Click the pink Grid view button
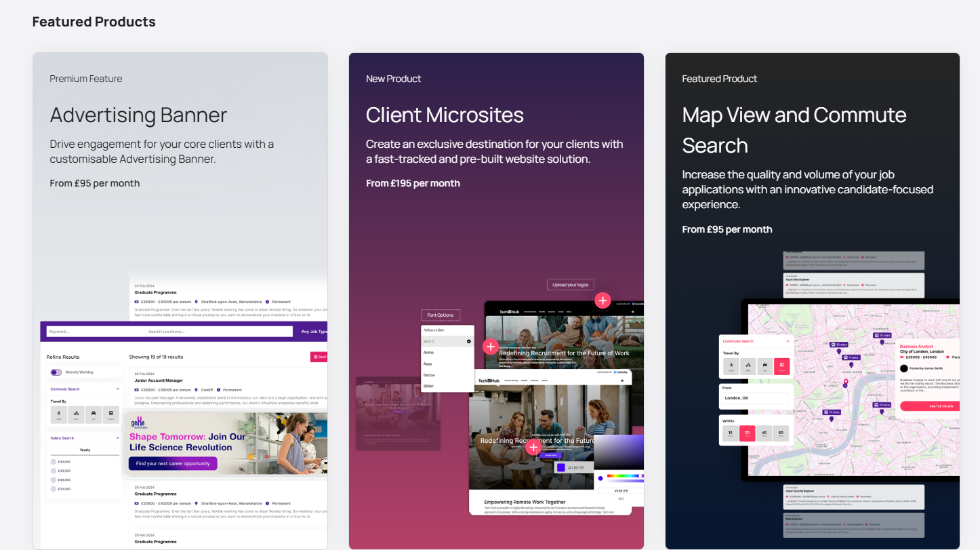 [319, 357]
